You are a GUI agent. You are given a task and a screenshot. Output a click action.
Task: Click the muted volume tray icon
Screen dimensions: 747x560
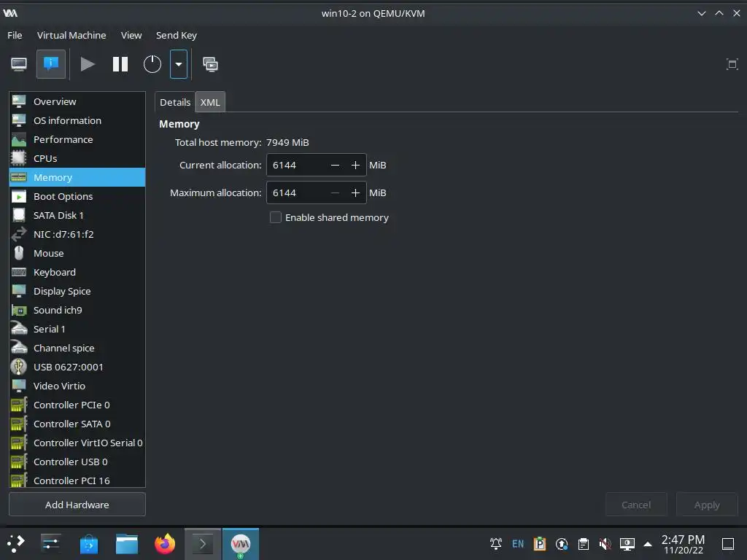coord(605,543)
